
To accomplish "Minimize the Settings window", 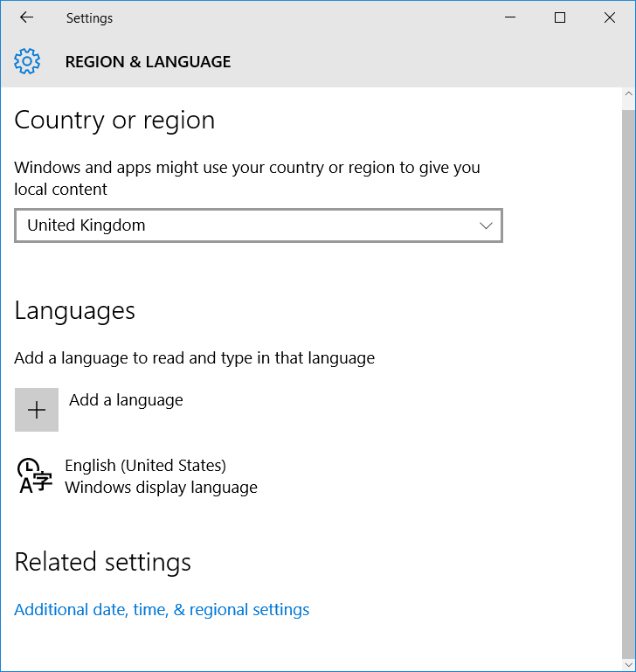I will click(x=510, y=17).
